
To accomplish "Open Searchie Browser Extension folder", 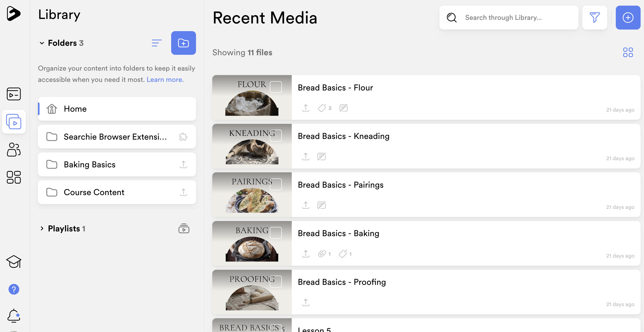I will tap(117, 136).
